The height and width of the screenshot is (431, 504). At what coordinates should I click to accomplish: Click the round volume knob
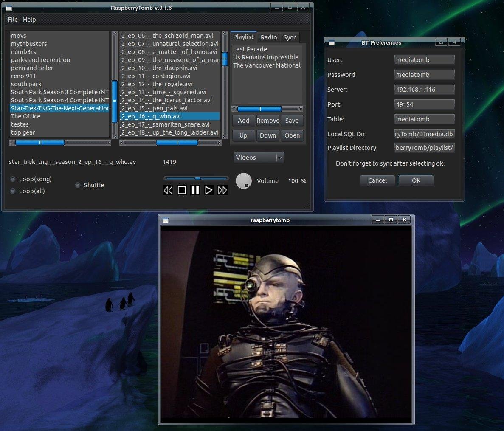pos(244,181)
